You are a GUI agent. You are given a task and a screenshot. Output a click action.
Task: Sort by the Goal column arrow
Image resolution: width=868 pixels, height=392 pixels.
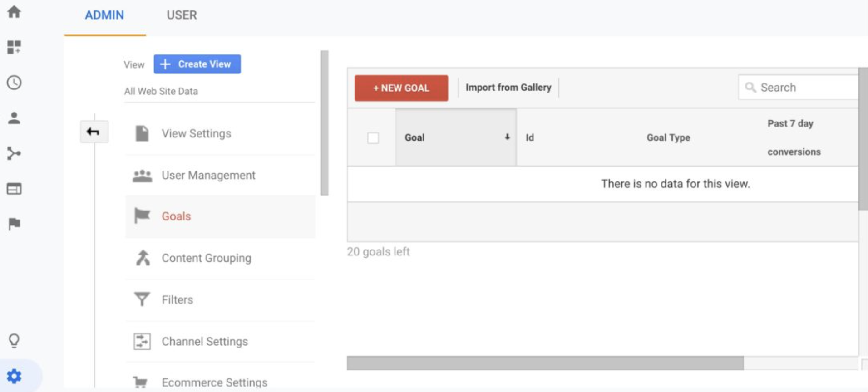click(x=507, y=137)
